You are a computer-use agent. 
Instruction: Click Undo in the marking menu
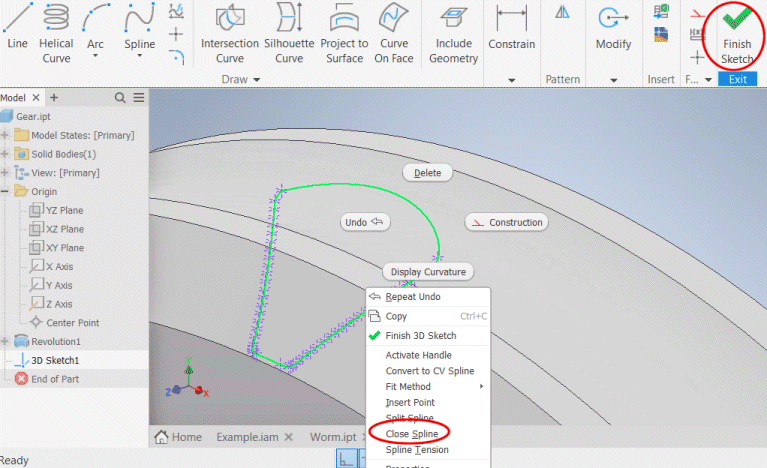point(364,222)
